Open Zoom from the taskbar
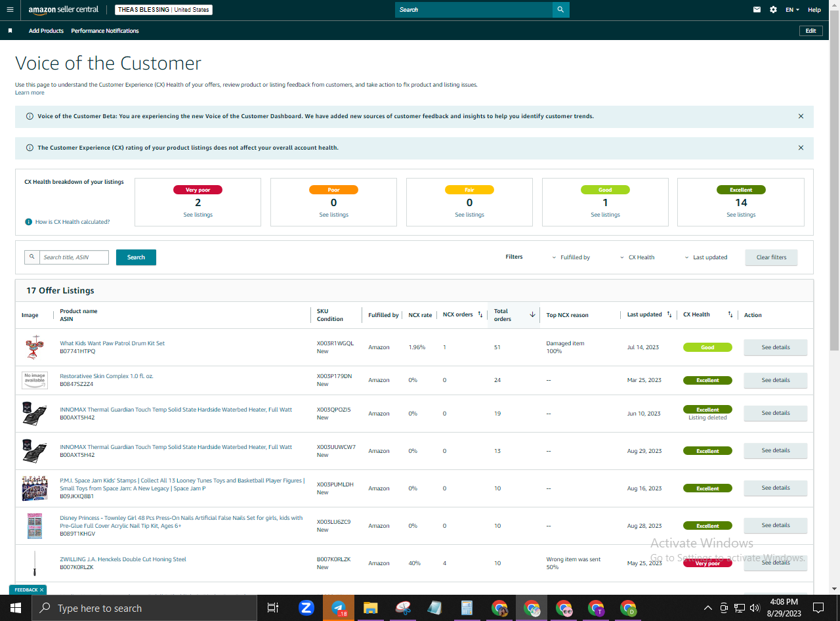 [306, 608]
